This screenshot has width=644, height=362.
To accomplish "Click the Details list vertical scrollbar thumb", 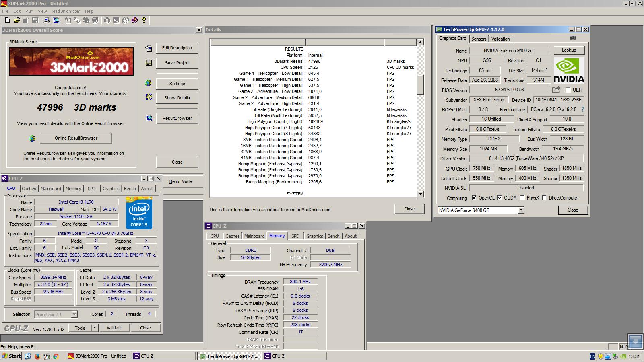I will point(420,84).
